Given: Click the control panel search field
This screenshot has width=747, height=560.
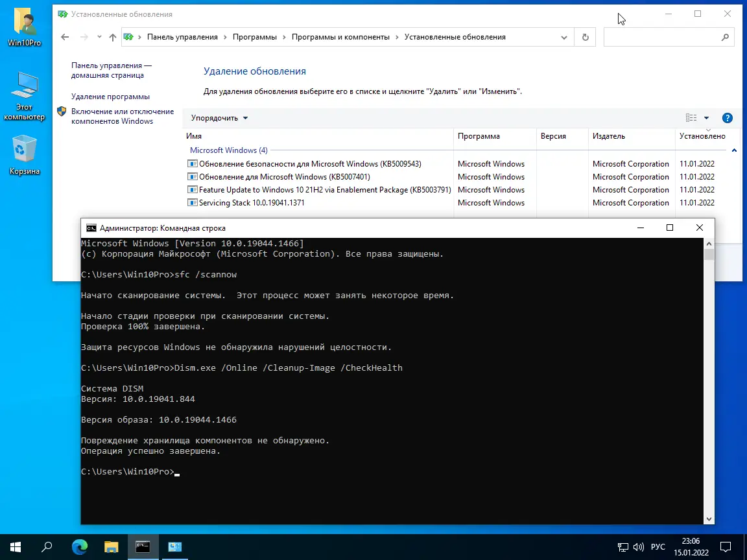Looking at the screenshot, I should (663, 37).
